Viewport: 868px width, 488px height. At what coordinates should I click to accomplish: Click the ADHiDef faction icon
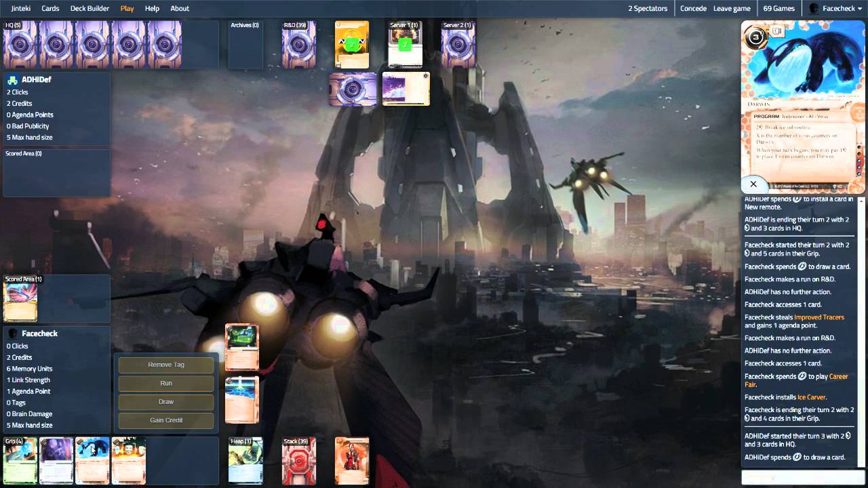(12, 80)
